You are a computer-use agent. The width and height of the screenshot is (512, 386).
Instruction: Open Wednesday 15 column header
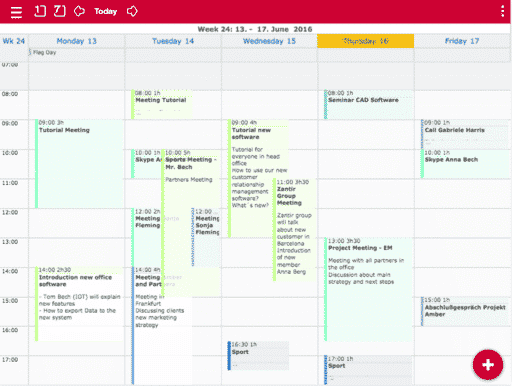click(x=269, y=41)
